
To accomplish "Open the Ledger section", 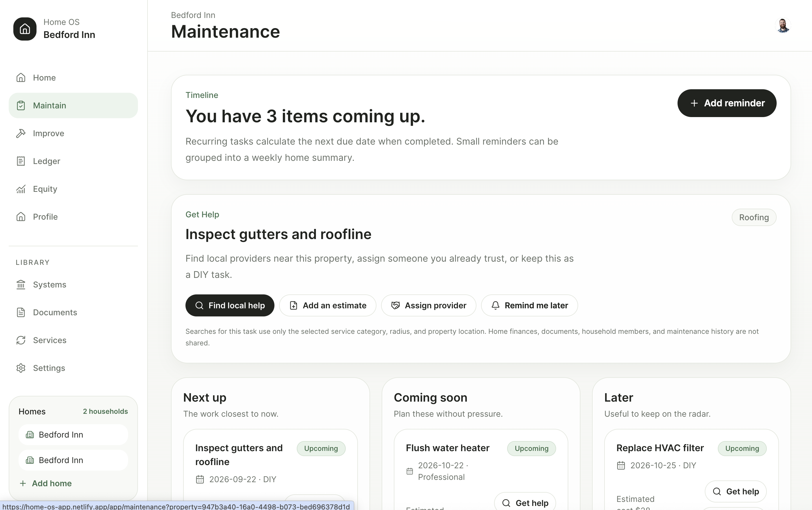I will pyautogui.click(x=73, y=161).
